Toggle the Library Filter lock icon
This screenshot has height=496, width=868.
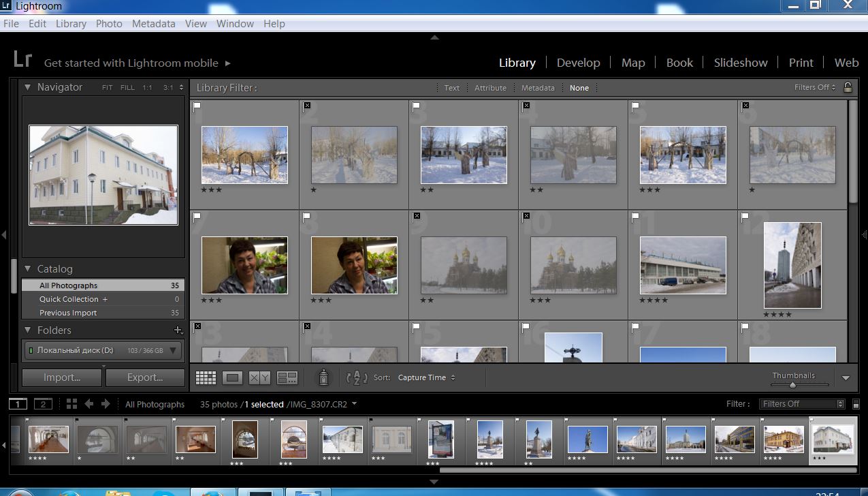tap(848, 87)
